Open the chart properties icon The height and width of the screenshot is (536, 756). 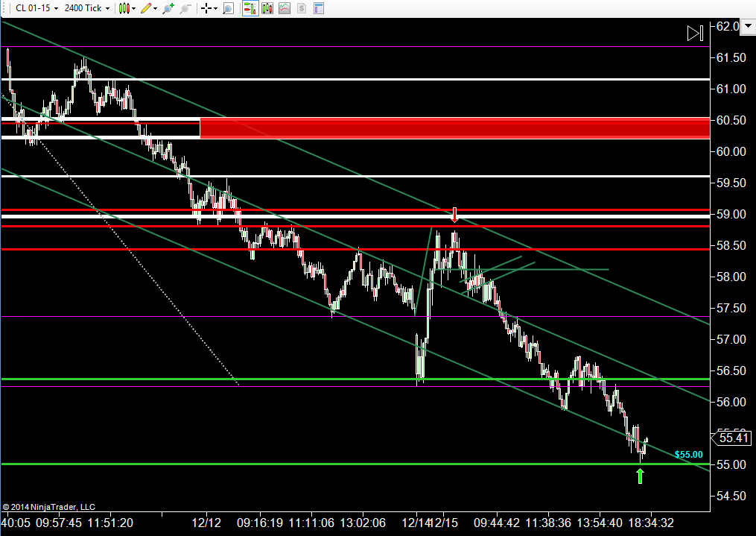pyautogui.click(x=319, y=8)
